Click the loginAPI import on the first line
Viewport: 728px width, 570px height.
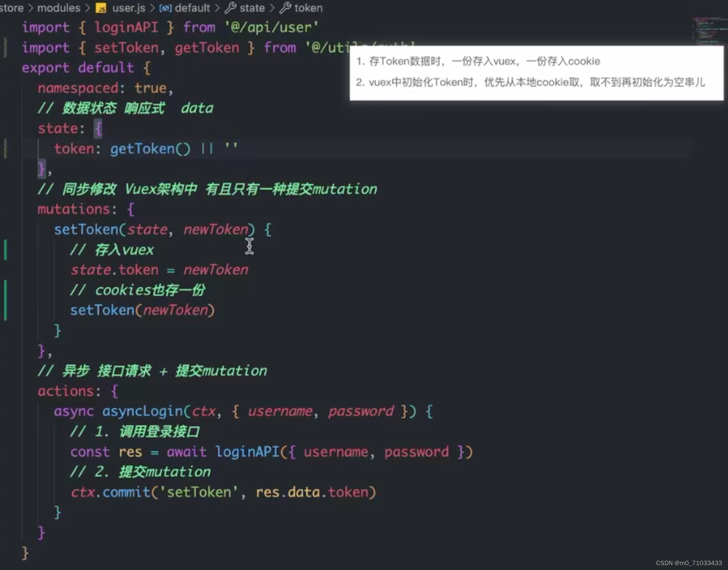[x=126, y=27]
